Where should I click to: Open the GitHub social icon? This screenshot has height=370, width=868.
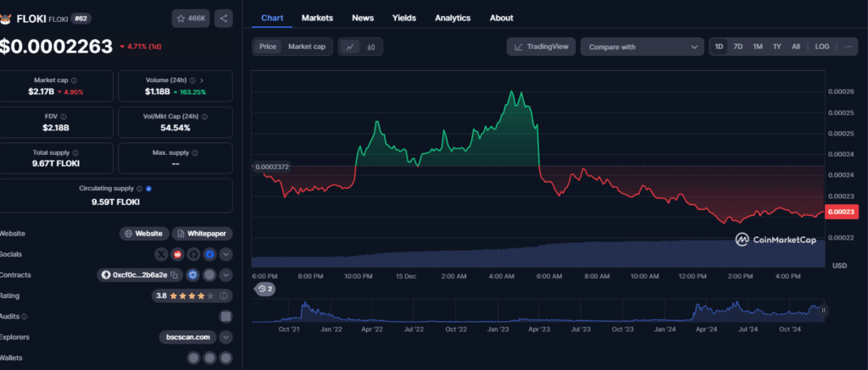pos(193,254)
